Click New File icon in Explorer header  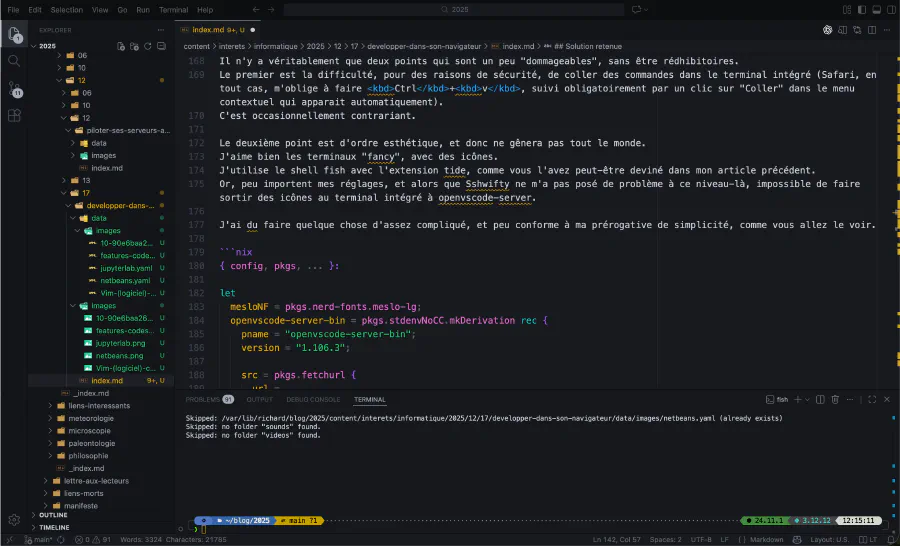(121, 46)
